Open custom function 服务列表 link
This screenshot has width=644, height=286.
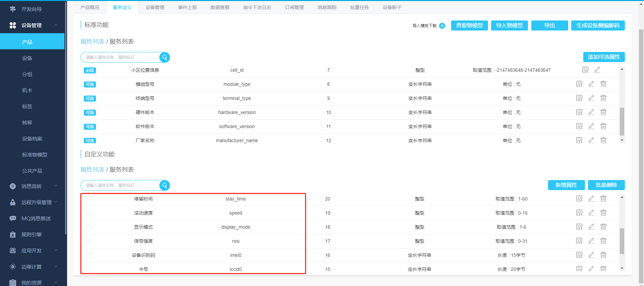point(122,170)
